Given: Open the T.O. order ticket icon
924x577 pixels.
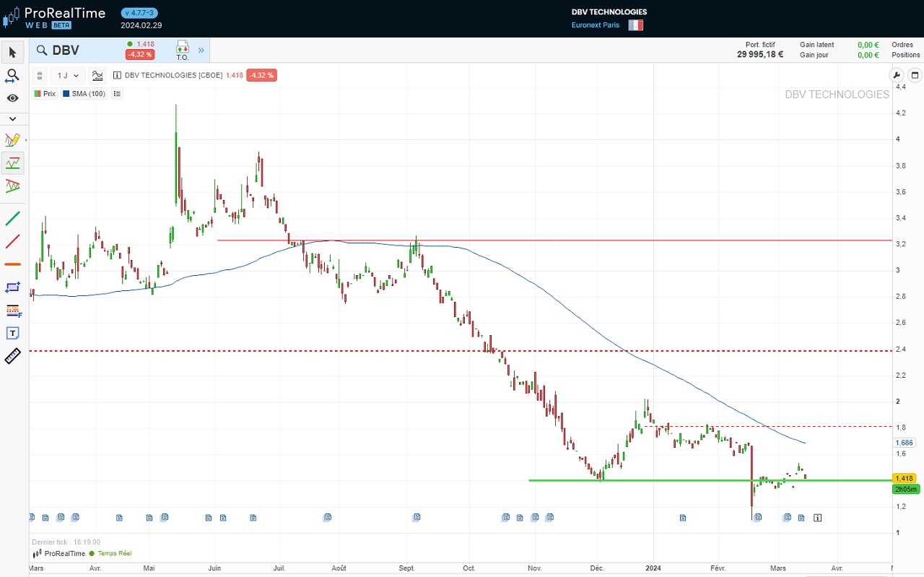Looking at the screenshot, I should 182,51.
